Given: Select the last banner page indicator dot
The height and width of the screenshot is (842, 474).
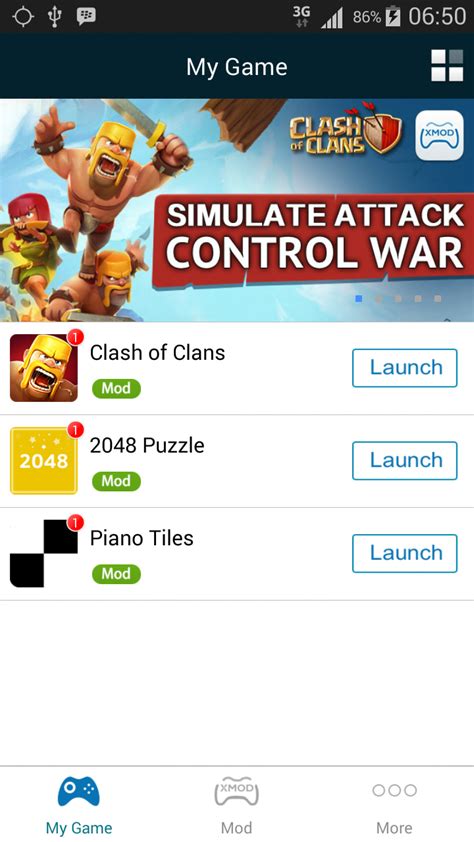Looking at the screenshot, I should [438, 299].
